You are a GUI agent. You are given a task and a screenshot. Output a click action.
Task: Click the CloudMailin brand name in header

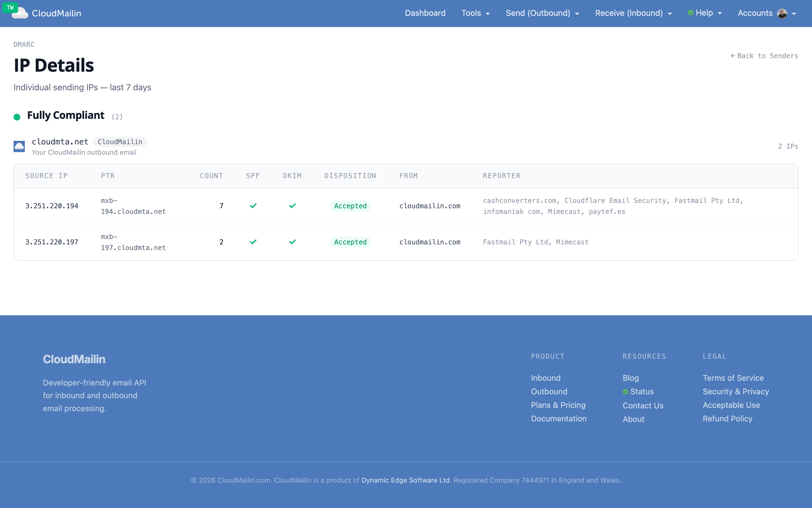(x=56, y=14)
